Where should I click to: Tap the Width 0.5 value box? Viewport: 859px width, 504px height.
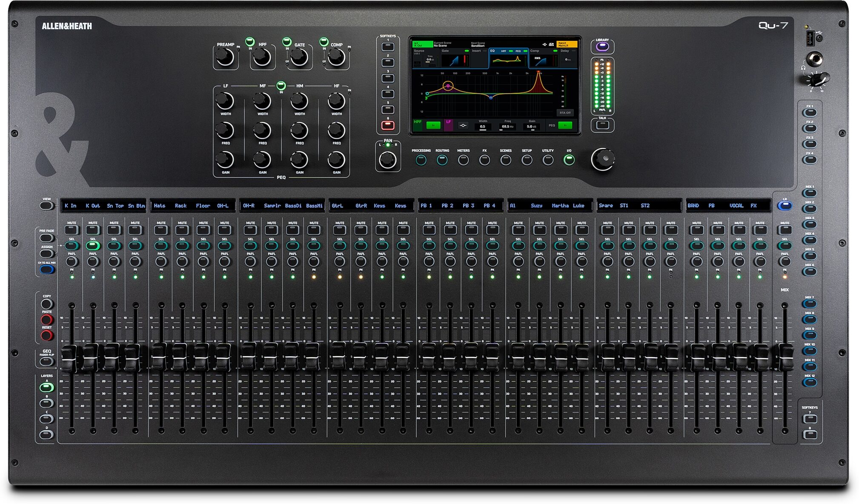[483, 126]
